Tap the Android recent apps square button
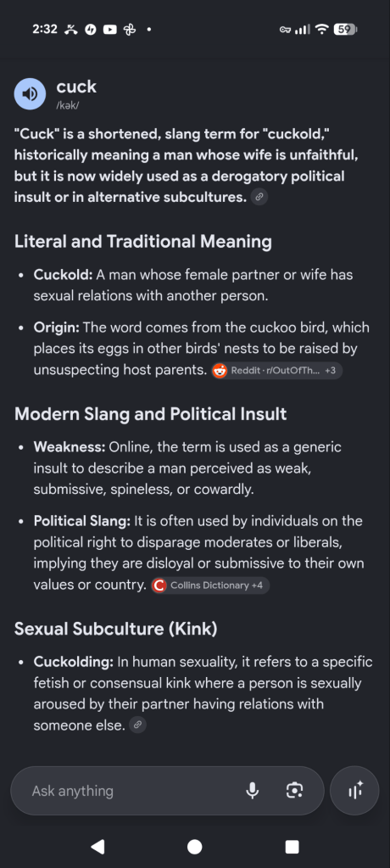The image size is (390, 868). (x=292, y=847)
